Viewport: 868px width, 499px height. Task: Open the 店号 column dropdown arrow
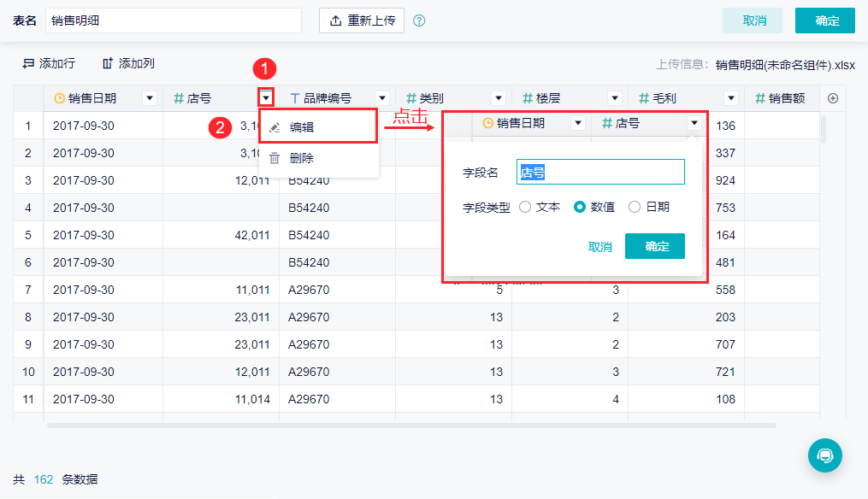tap(266, 98)
